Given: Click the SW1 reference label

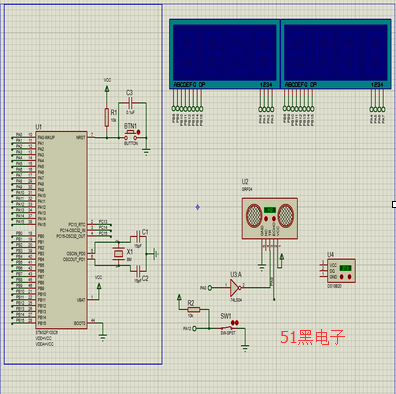Looking at the screenshot, I should tap(226, 316).
